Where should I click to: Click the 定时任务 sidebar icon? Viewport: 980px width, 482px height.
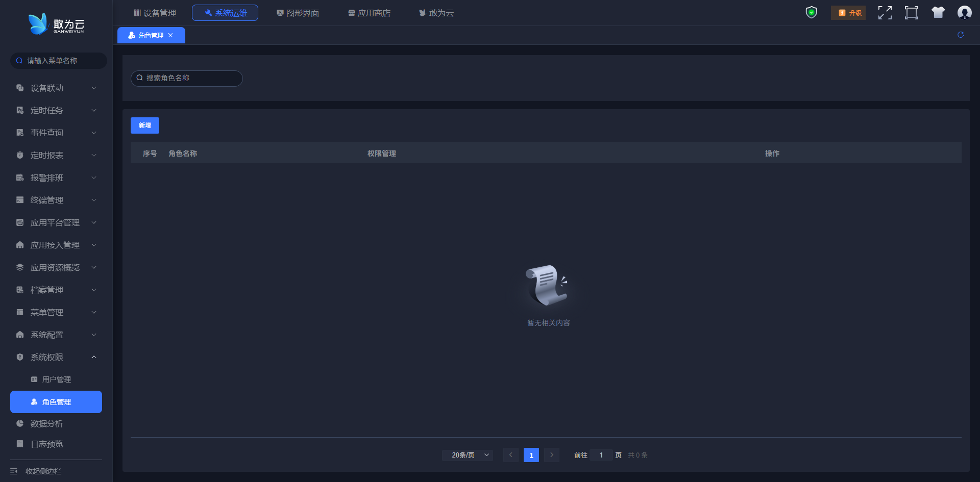(20, 110)
